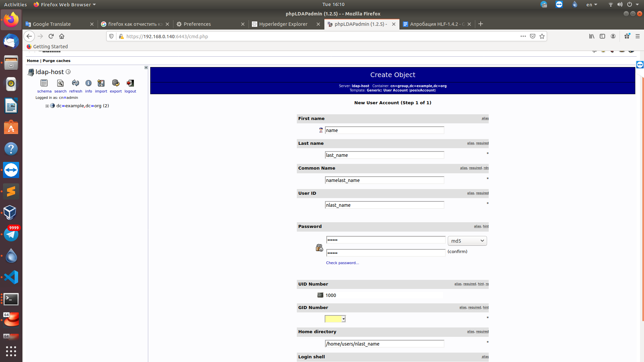
Task: Switch to the Hyperledger Explorer tab
Action: coord(283,24)
